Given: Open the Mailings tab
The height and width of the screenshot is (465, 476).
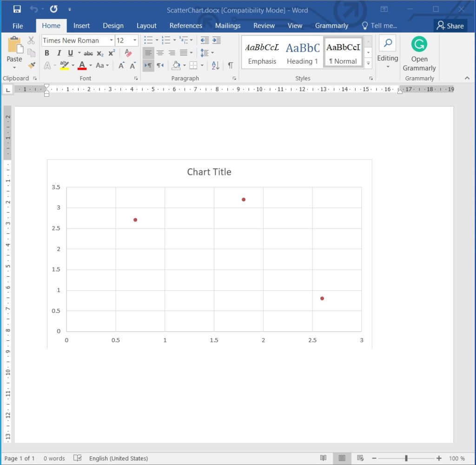Looking at the screenshot, I should [228, 26].
